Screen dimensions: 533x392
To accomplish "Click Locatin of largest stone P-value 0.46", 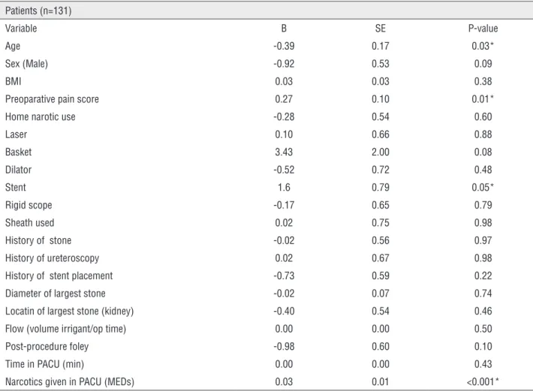I will (x=483, y=311).
